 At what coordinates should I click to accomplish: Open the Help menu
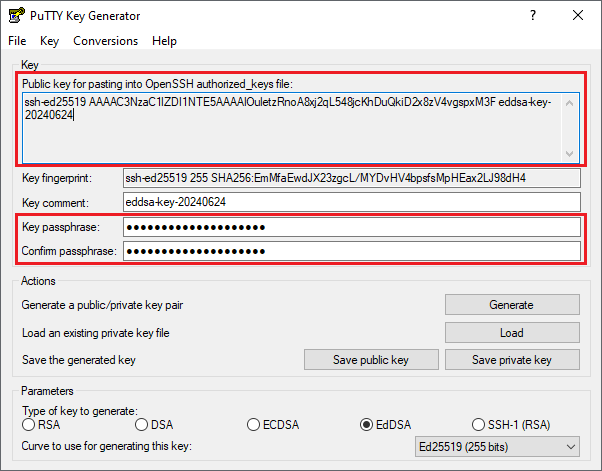[164, 41]
